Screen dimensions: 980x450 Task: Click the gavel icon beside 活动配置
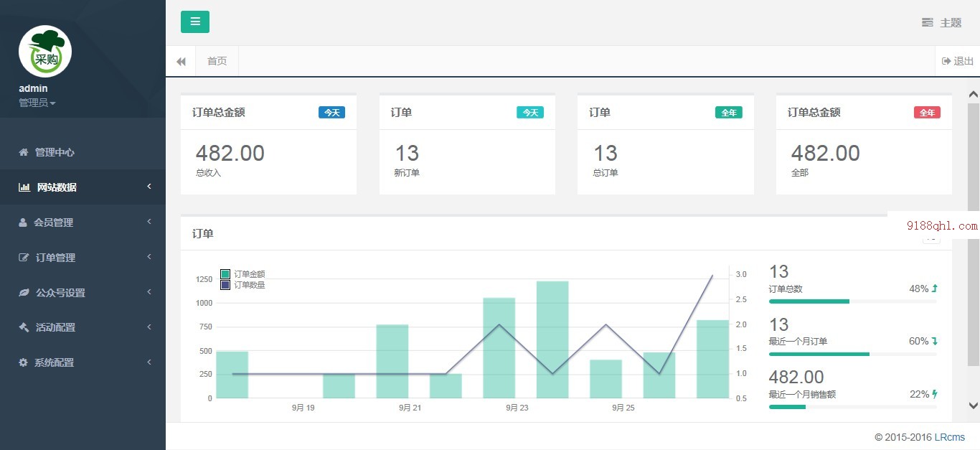(x=24, y=327)
